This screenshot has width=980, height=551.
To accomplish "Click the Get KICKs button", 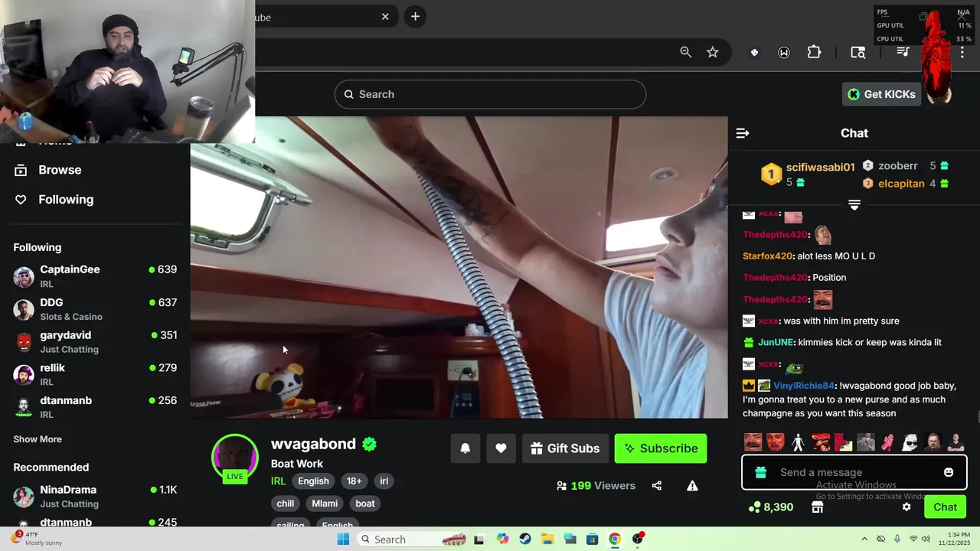I will (x=881, y=94).
